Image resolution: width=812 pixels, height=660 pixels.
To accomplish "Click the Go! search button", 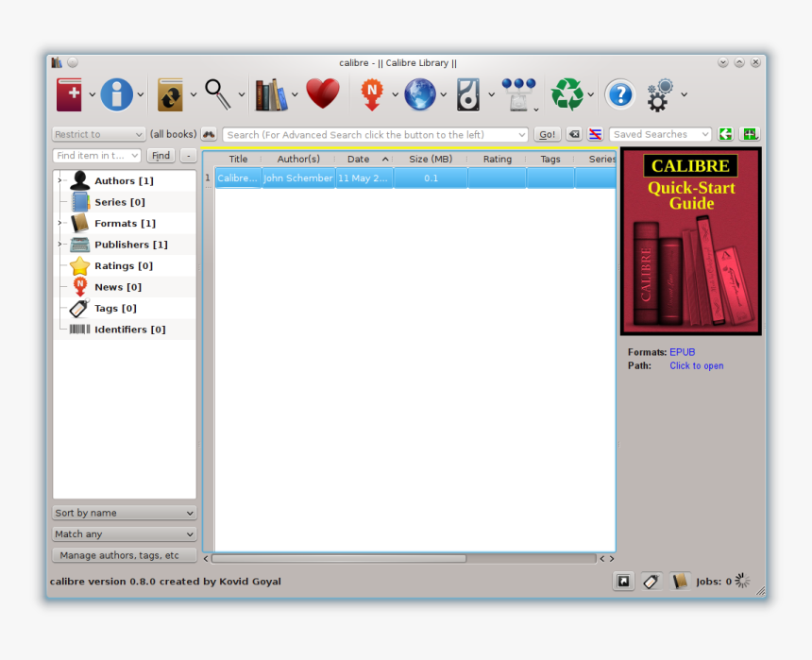I will [x=547, y=135].
